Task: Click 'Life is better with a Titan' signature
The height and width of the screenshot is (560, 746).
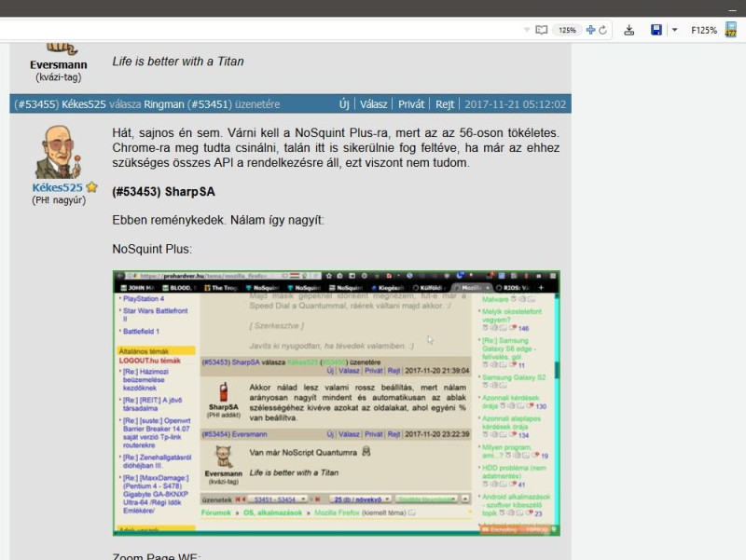Action: point(178,61)
